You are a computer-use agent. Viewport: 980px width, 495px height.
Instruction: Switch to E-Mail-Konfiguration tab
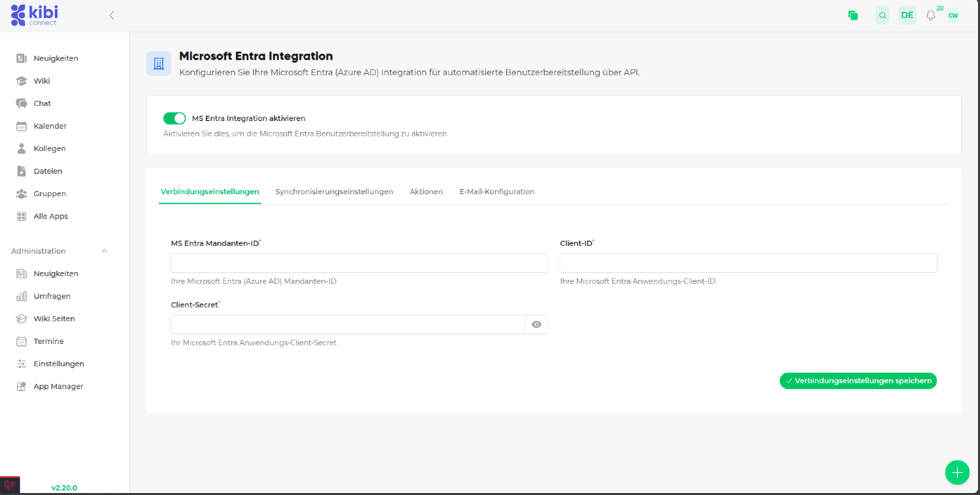497,192
